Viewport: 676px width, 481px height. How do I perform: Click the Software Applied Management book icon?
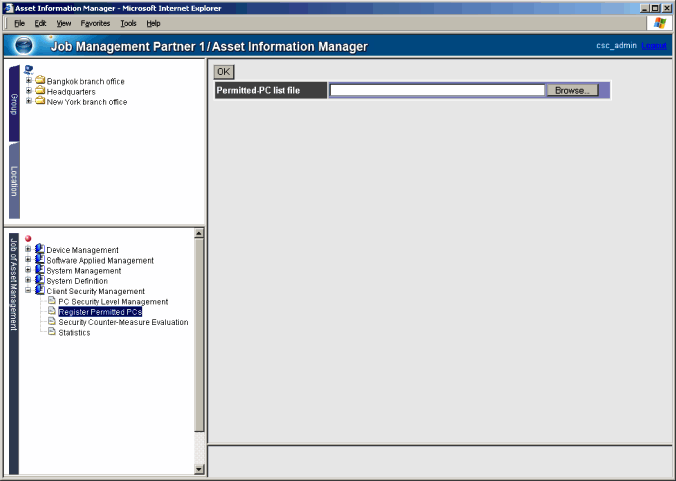click(x=40, y=260)
